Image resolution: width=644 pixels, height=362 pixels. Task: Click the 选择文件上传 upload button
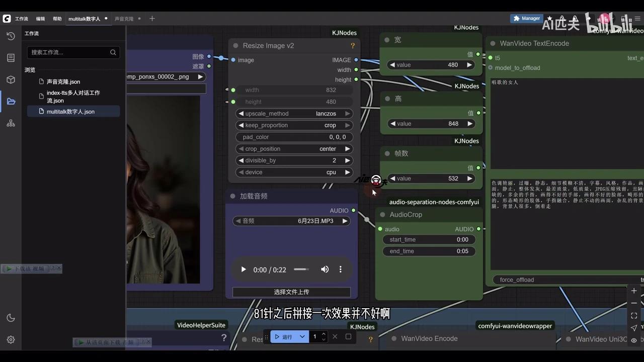click(291, 292)
